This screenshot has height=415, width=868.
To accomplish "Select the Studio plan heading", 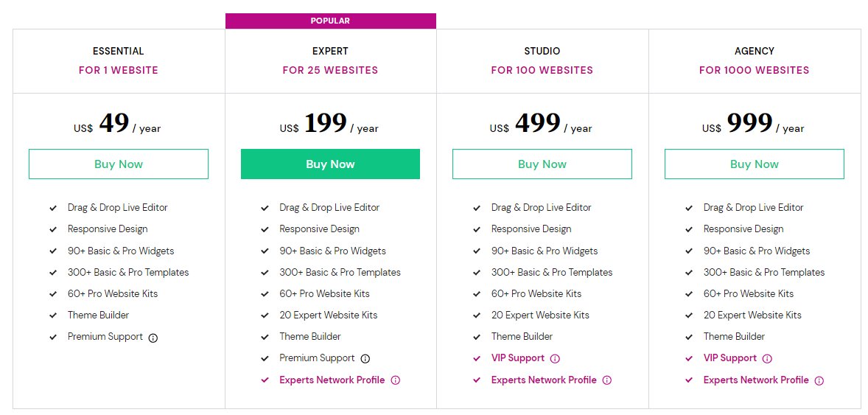I will click(x=542, y=51).
